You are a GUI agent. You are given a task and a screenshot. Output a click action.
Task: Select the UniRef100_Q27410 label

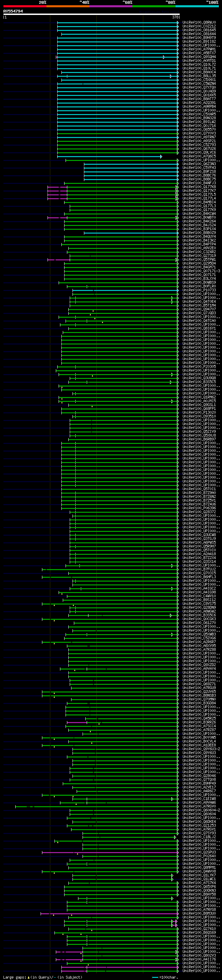[x=199, y=929]
